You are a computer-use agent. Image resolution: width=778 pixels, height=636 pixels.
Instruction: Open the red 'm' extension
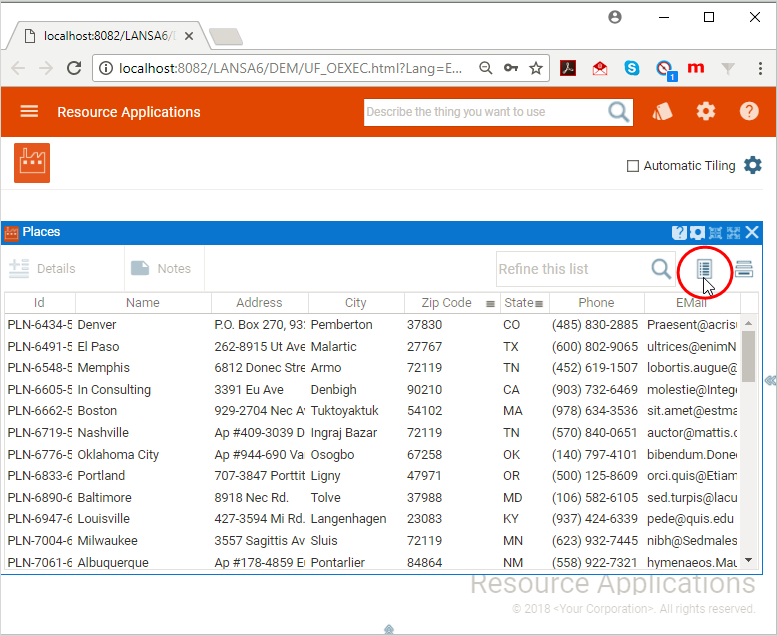(696, 67)
